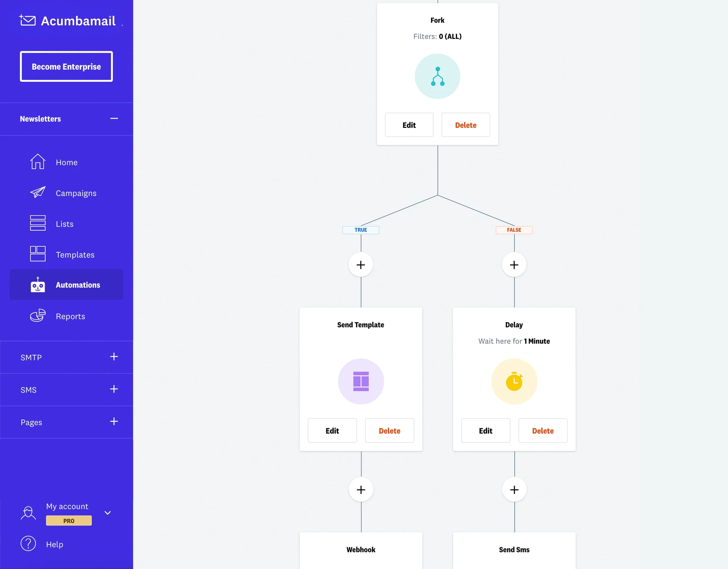Image resolution: width=728 pixels, height=569 pixels.
Task: Edit the Delay node
Action: pyautogui.click(x=485, y=431)
